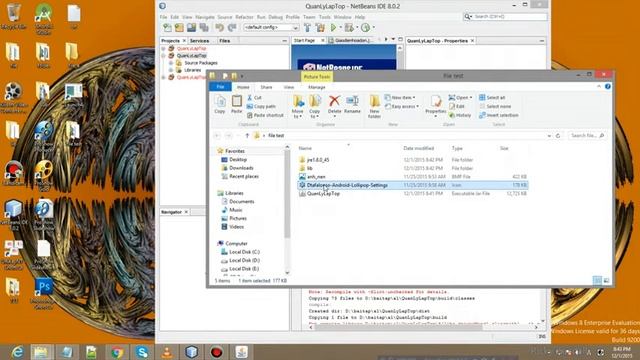
Task: Click Copy path in the ribbon
Action: click(261, 107)
